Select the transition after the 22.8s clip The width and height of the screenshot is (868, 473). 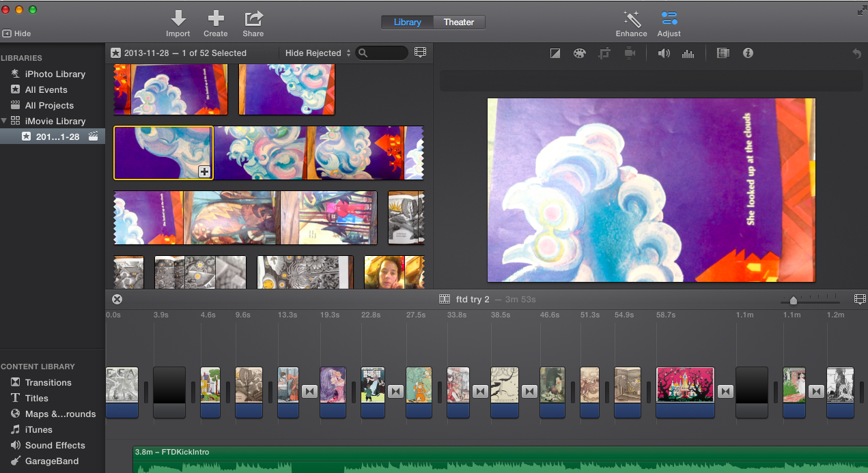point(396,391)
